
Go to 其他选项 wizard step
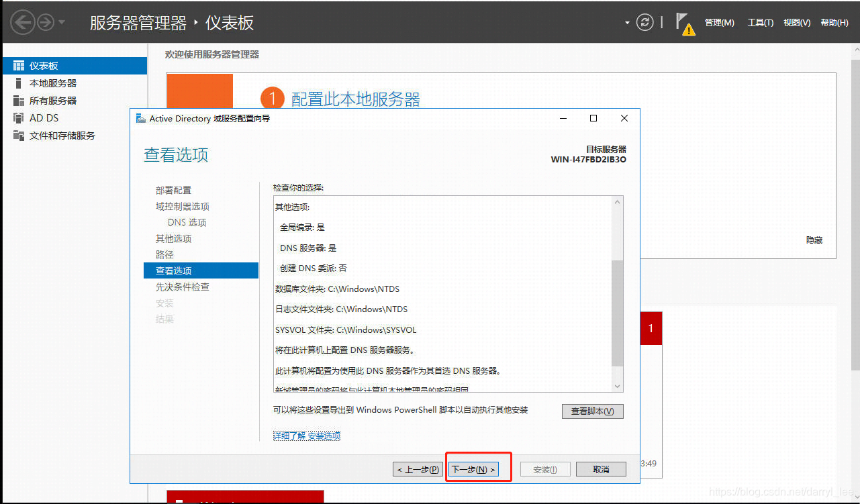(x=173, y=239)
